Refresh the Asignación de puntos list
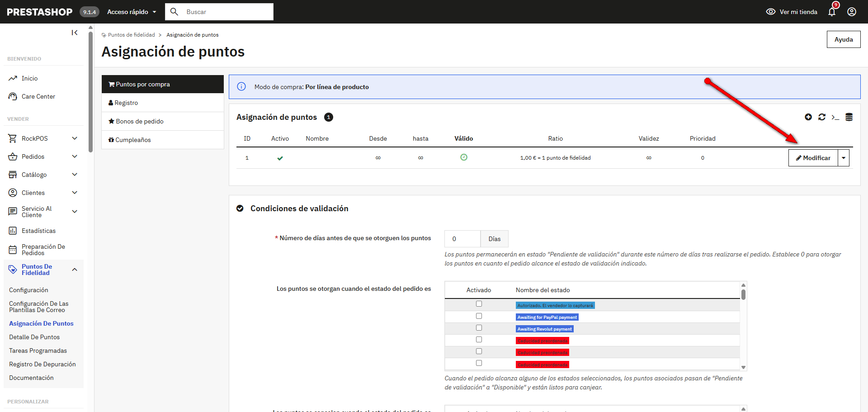Screen dimensions: 868x412 pyautogui.click(x=822, y=117)
